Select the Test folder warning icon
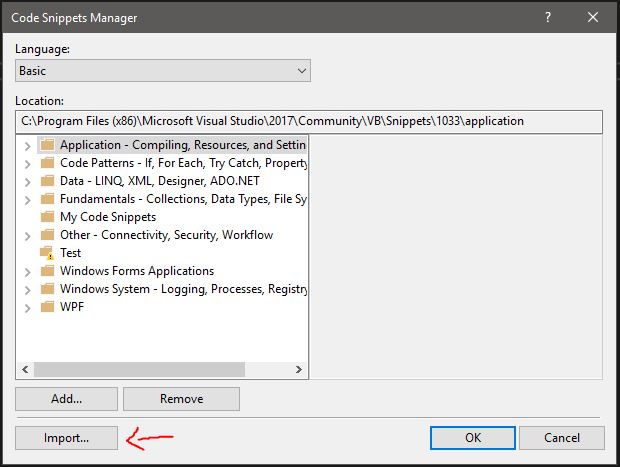 (x=47, y=253)
